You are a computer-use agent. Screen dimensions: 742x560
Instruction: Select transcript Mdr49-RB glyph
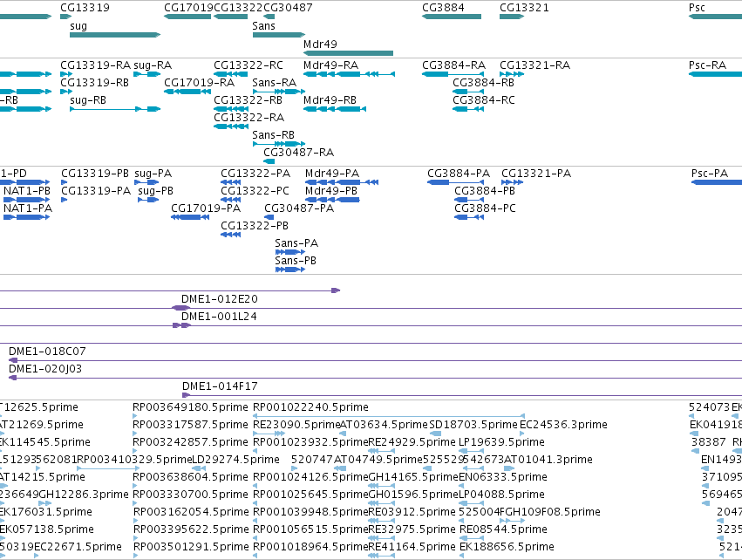335,109
